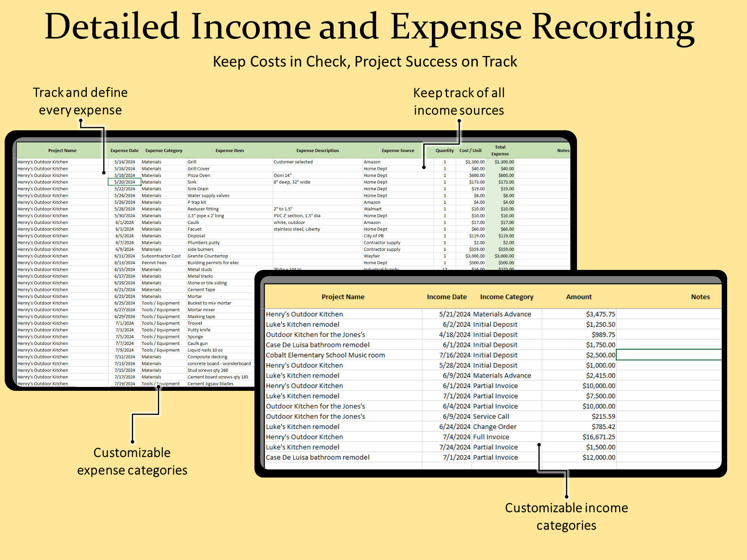Select the "Cost / Unit" column header

coord(471,150)
